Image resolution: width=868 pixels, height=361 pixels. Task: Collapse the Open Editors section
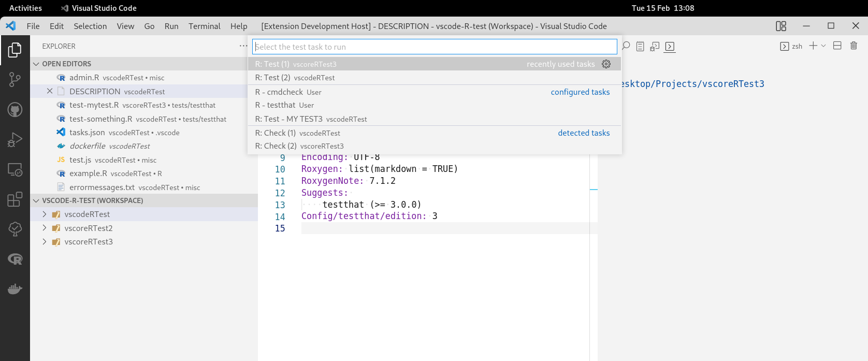pos(36,64)
